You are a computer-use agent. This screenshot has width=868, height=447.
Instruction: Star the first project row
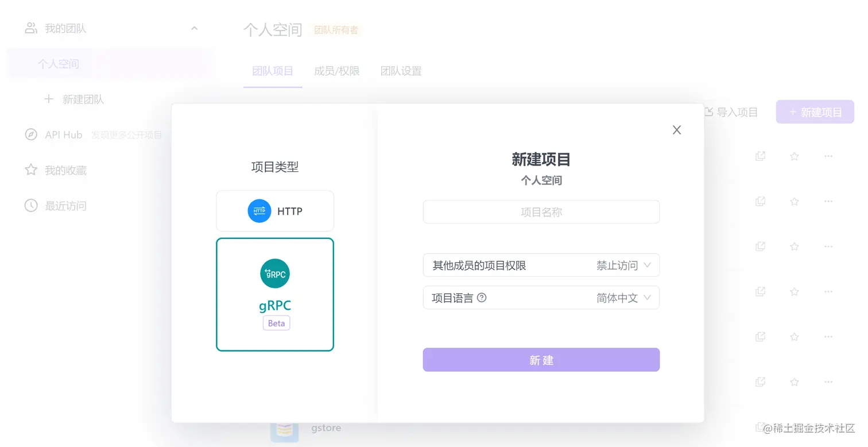pyautogui.click(x=795, y=156)
